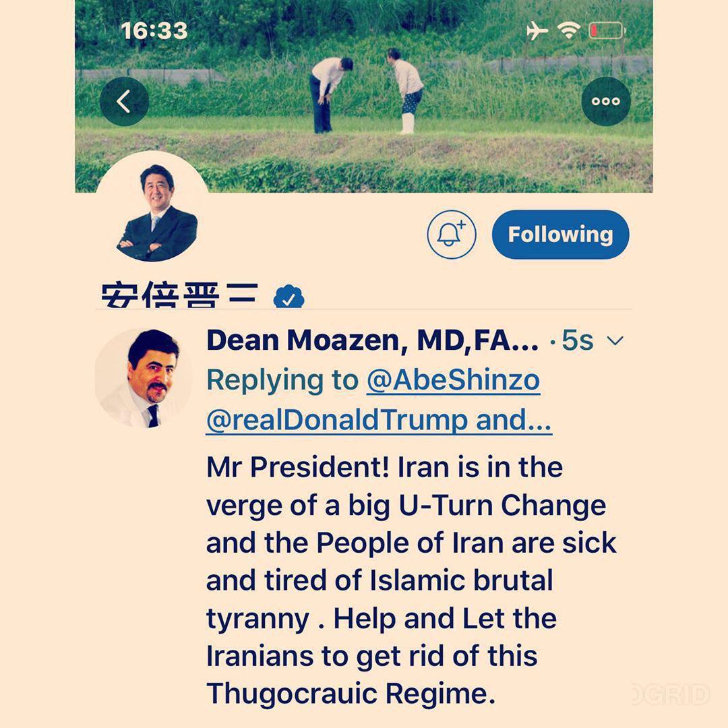This screenshot has height=728, width=728.
Task: Tap the notification bell icon
Action: click(x=451, y=235)
